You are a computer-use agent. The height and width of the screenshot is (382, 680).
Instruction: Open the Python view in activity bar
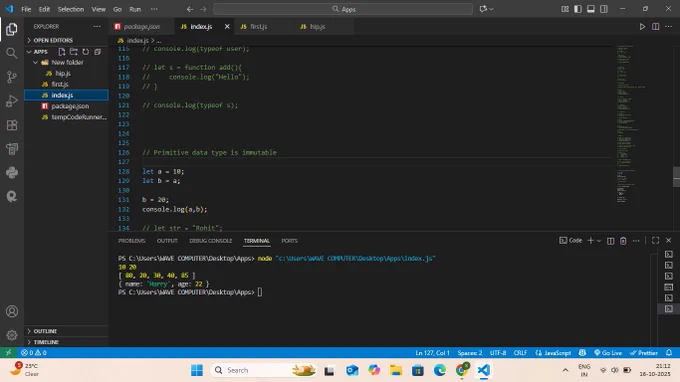pyautogui.click(x=12, y=173)
